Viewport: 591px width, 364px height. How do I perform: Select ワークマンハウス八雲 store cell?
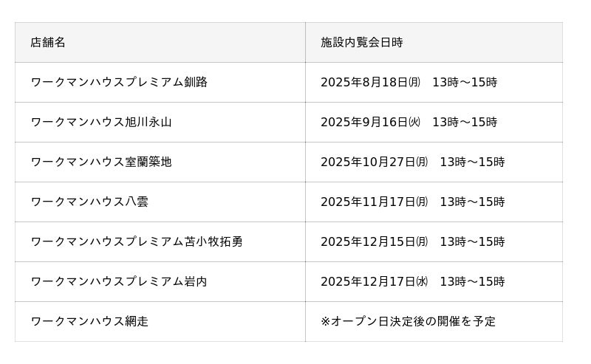[89, 202]
